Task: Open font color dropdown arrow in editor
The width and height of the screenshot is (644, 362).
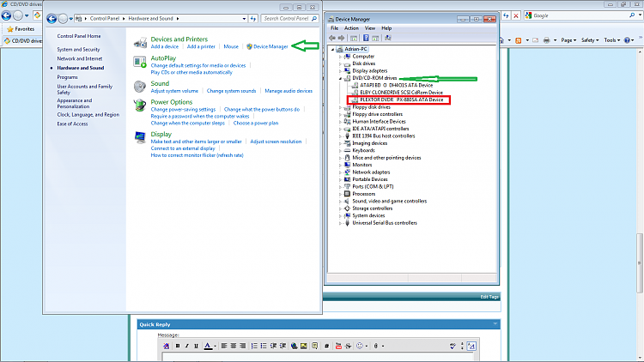Action: pyautogui.click(x=216, y=347)
